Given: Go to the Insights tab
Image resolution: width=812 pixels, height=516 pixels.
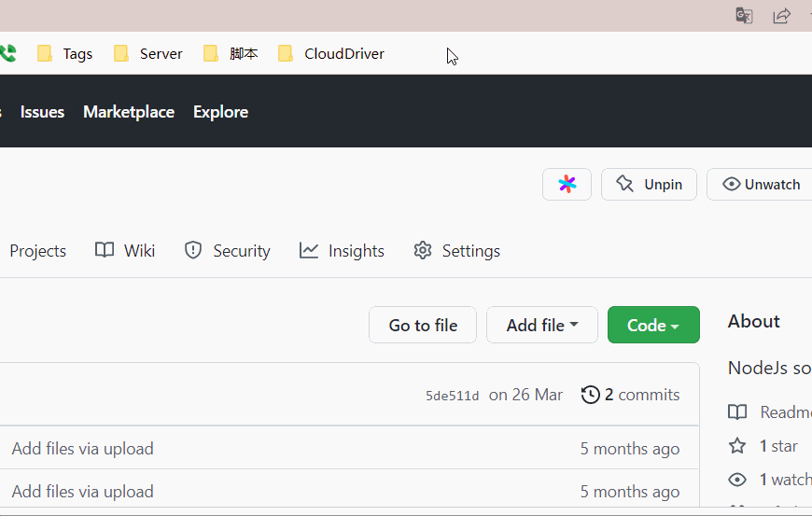Looking at the screenshot, I should [x=342, y=250].
